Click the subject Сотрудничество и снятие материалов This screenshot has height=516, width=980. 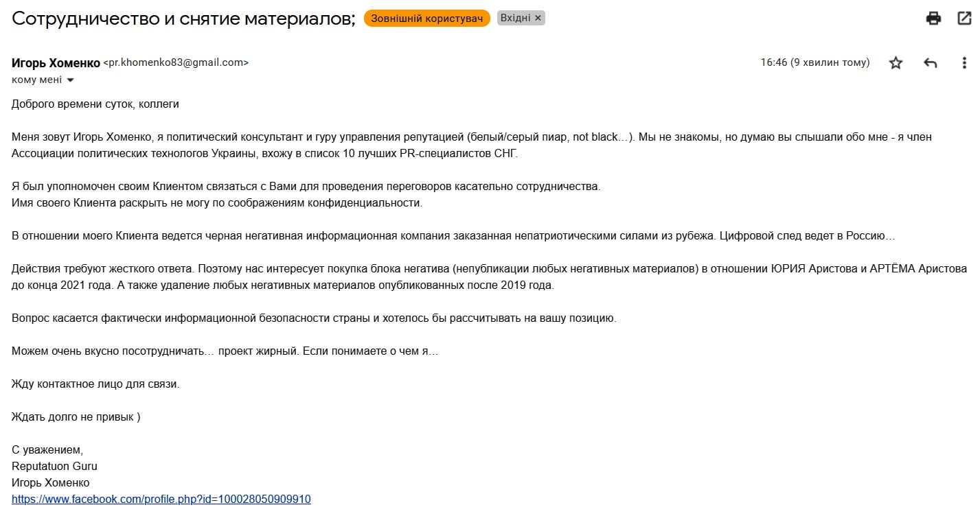click(183, 19)
